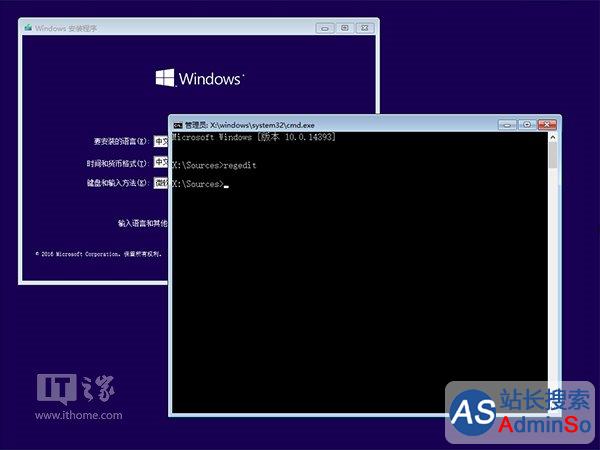Viewport: 600px width, 450px height.
Task: Click the Windows Setup window title text
Action: (x=66, y=28)
